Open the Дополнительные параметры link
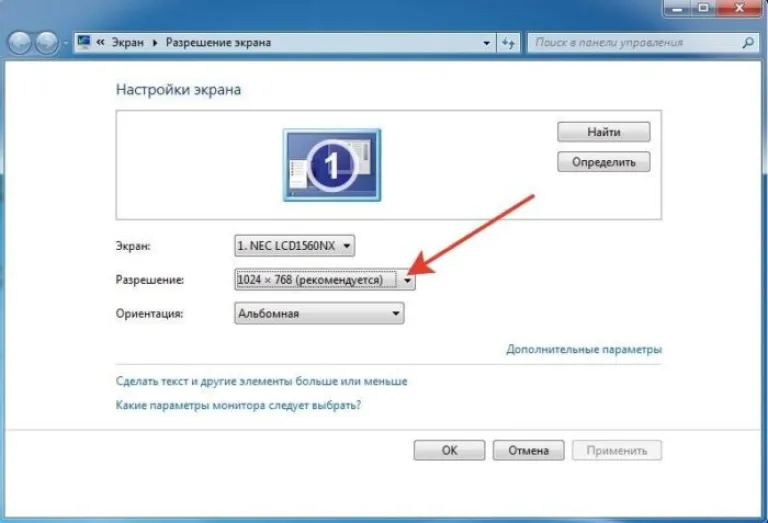The height and width of the screenshot is (523, 768). (x=584, y=350)
